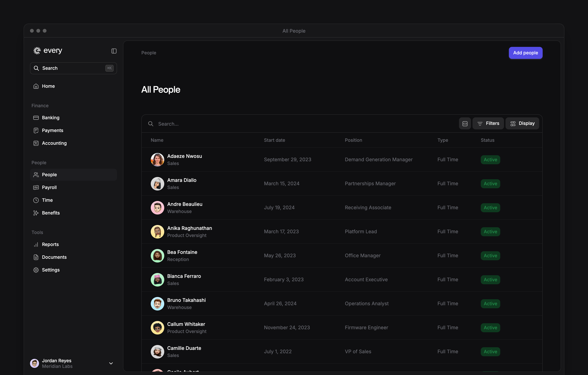Open Andre Beaulieu's avatar

[x=157, y=208]
